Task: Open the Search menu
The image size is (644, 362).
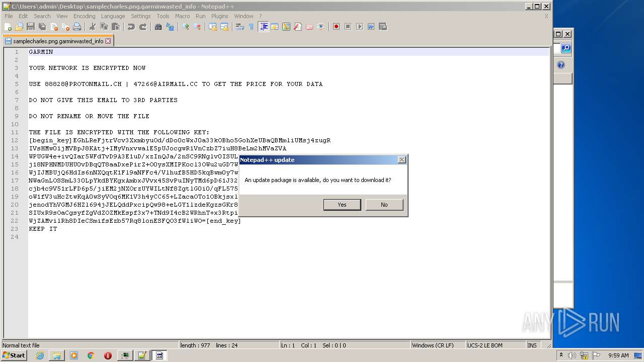Action: tap(42, 16)
